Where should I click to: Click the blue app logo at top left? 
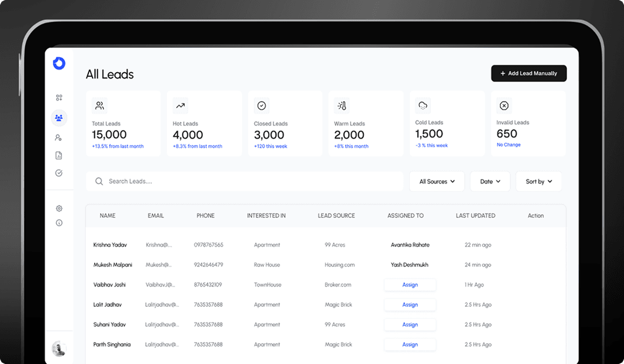point(59,63)
